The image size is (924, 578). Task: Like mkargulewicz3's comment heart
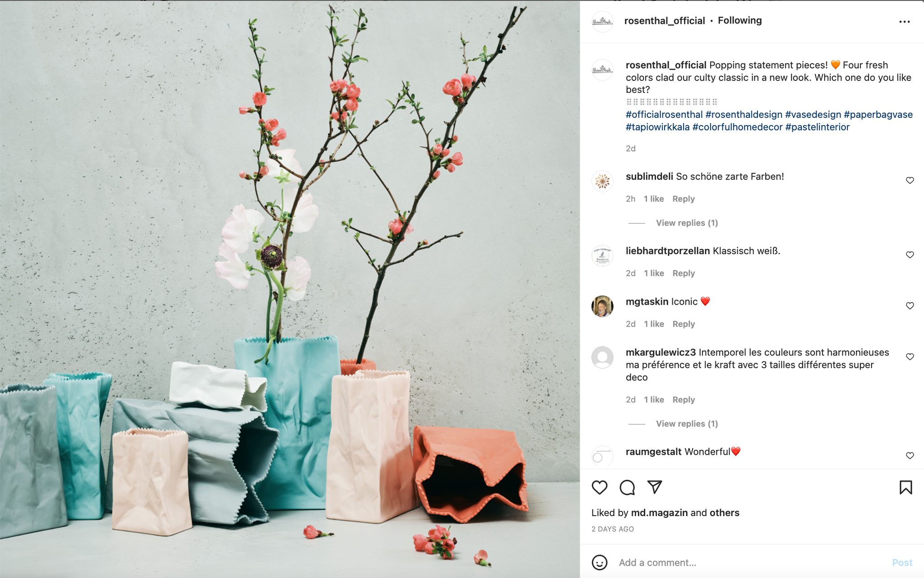pyautogui.click(x=910, y=357)
